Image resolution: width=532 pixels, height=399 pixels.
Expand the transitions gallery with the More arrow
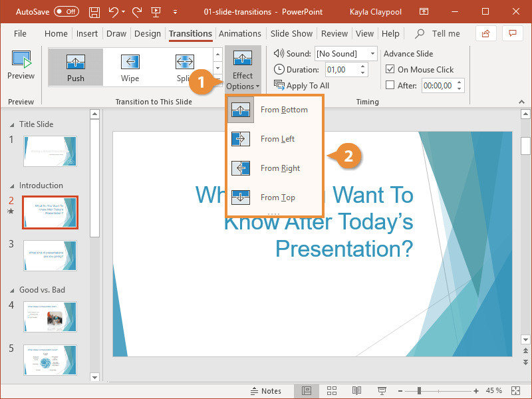coord(218,78)
